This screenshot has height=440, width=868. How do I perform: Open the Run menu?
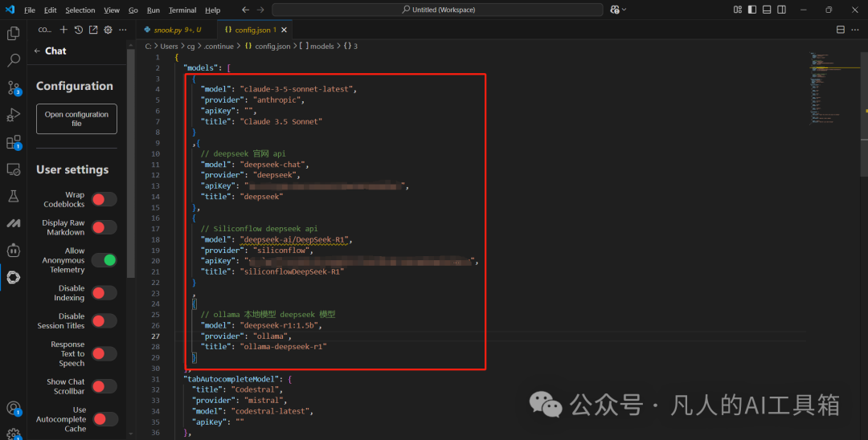coord(154,10)
